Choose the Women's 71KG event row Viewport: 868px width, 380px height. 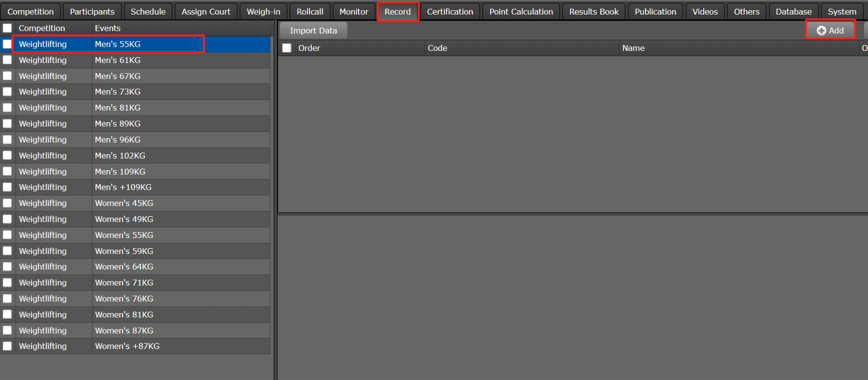pos(124,283)
